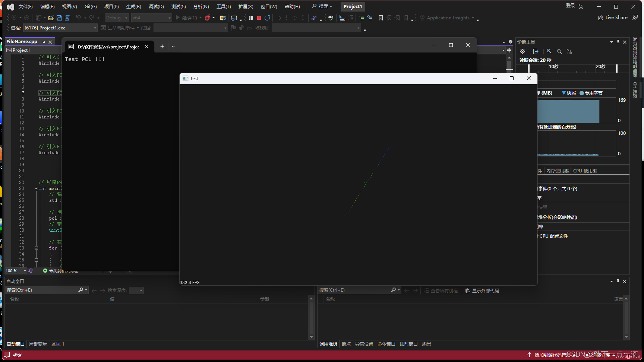Viewport: 644px width, 362px height.
Task: Open the Visual Studio logo menu
Action: (x=10, y=7)
